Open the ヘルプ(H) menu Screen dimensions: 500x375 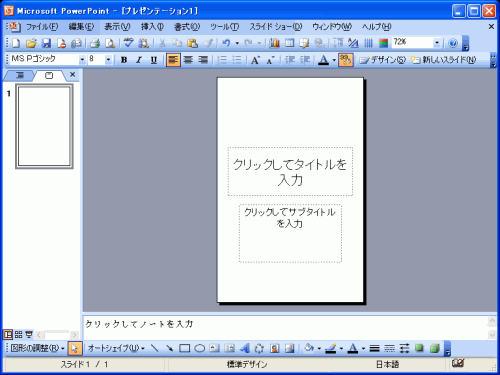[376, 27]
